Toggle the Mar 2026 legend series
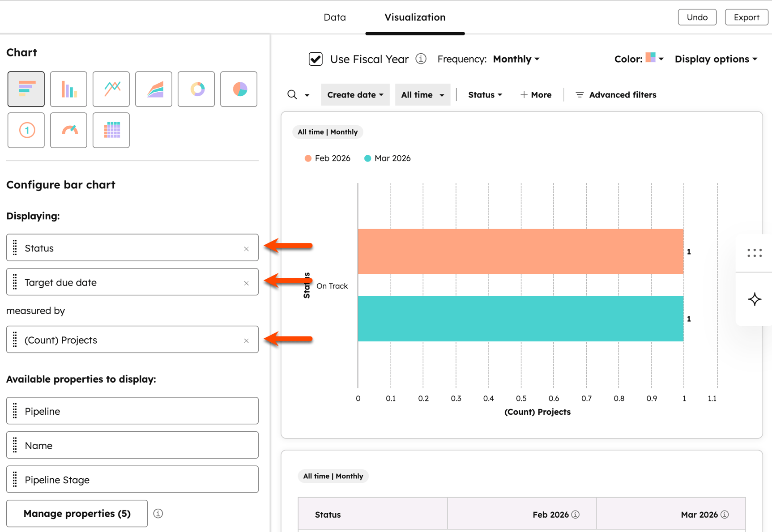 coord(388,158)
